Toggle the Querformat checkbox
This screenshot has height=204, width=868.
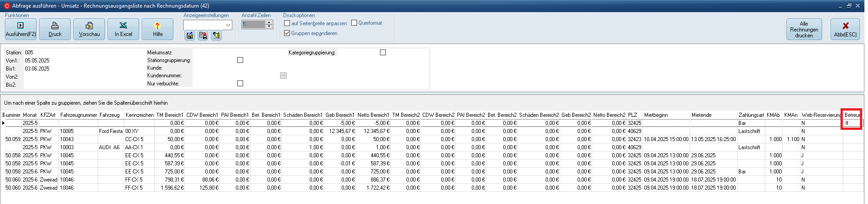point(354,23)
